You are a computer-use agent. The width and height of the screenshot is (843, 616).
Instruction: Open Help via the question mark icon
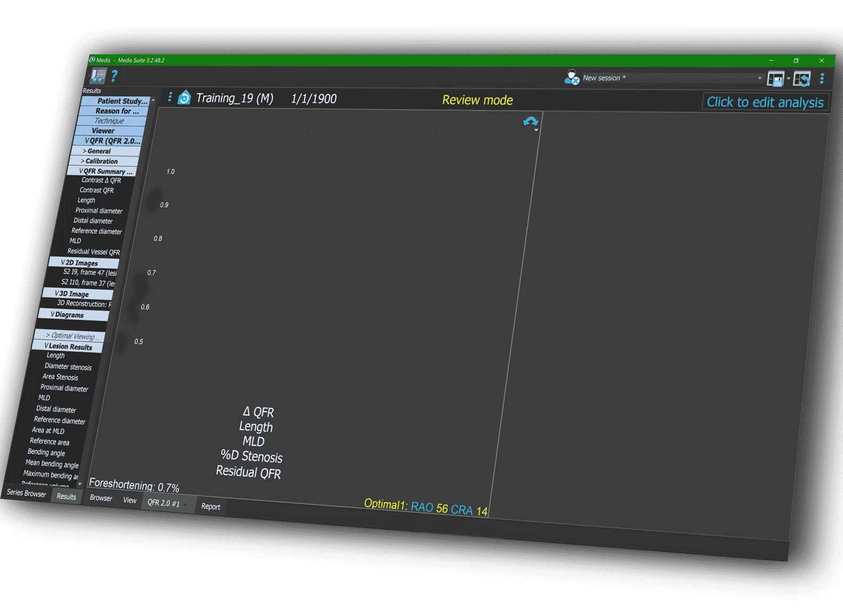click(x=114, y=76)
